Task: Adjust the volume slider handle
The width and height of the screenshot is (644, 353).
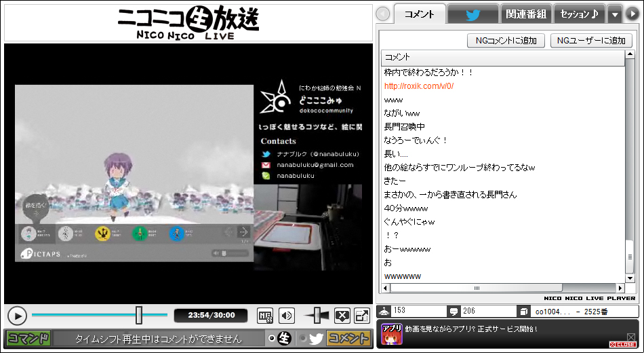Action: [317, 316]
